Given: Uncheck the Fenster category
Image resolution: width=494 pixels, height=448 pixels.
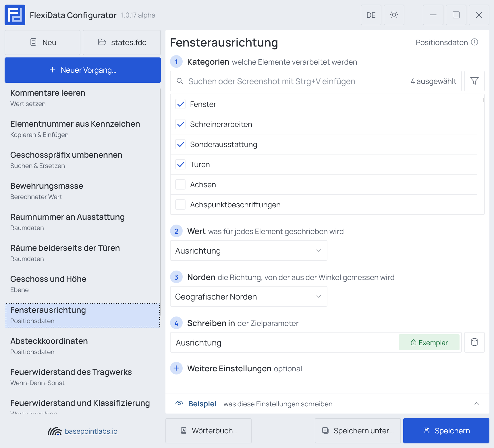Looking at the screenshot, I should click(x=180, y=104).
